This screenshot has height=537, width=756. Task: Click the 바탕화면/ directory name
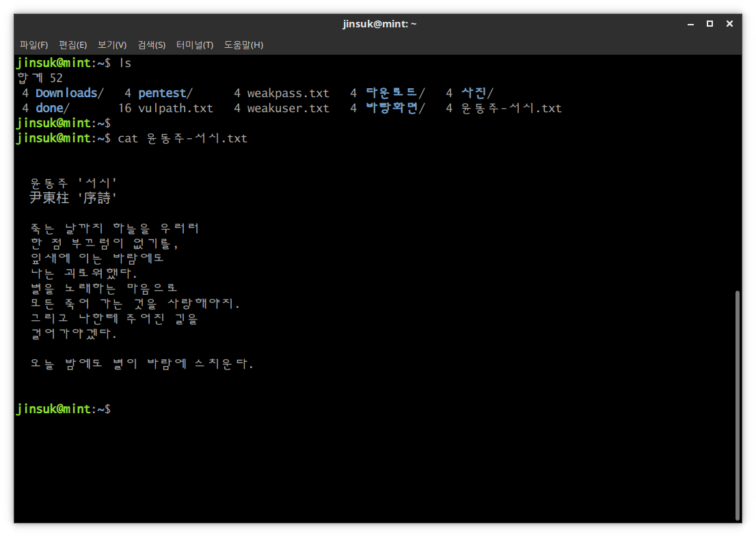pos(395,108)
